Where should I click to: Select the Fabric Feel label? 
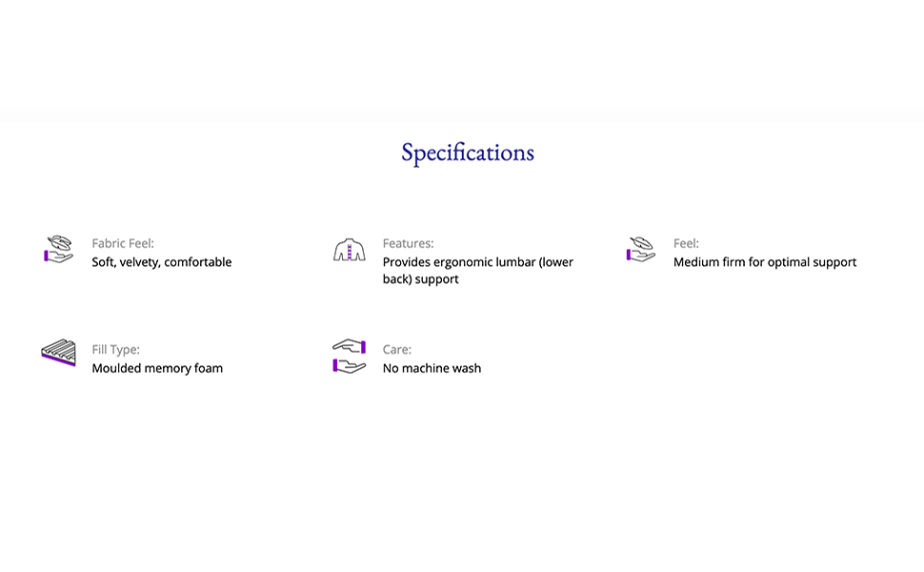click(x=123, y=244)
